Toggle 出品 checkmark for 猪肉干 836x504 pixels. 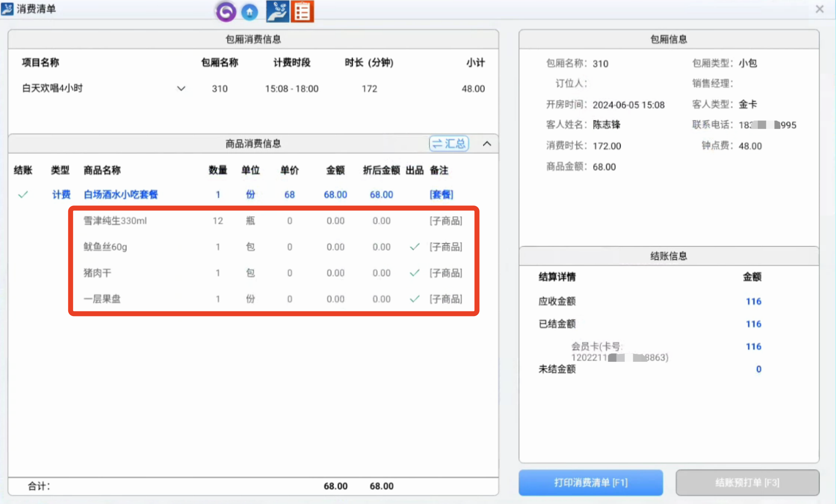pos(415,273)
